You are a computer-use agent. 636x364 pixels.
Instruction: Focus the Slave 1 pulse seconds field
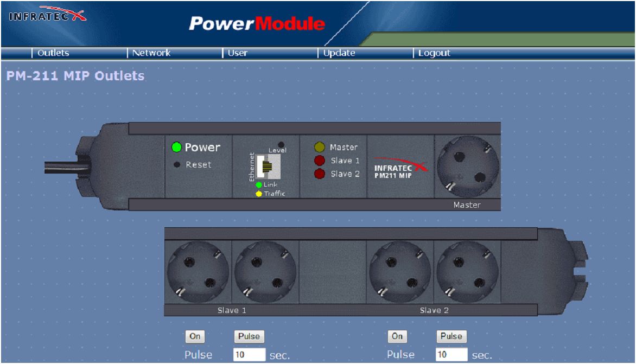pos(250,355)
